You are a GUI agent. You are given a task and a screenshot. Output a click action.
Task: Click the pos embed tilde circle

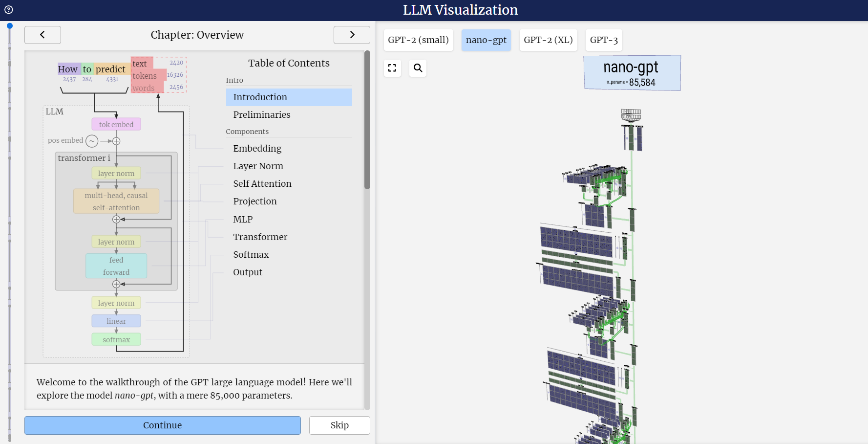(x=92, y=141)
